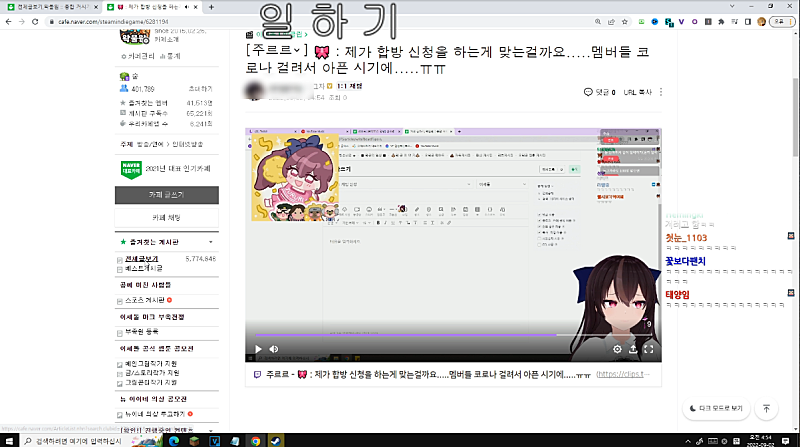
Task: Open the 글/스토리작가 지원 board
Action: [152, 373]
